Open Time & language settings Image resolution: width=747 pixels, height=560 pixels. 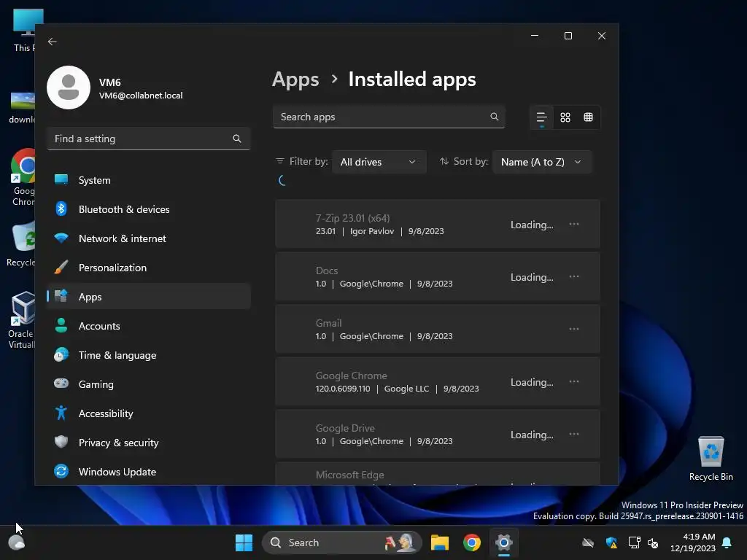tap(149, 355)
